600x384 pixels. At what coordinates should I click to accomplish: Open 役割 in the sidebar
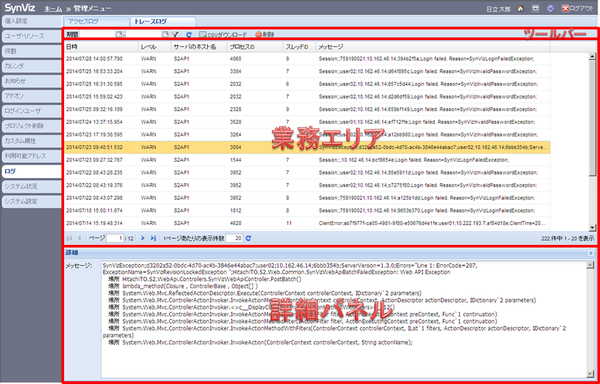[x=31, y=51]
